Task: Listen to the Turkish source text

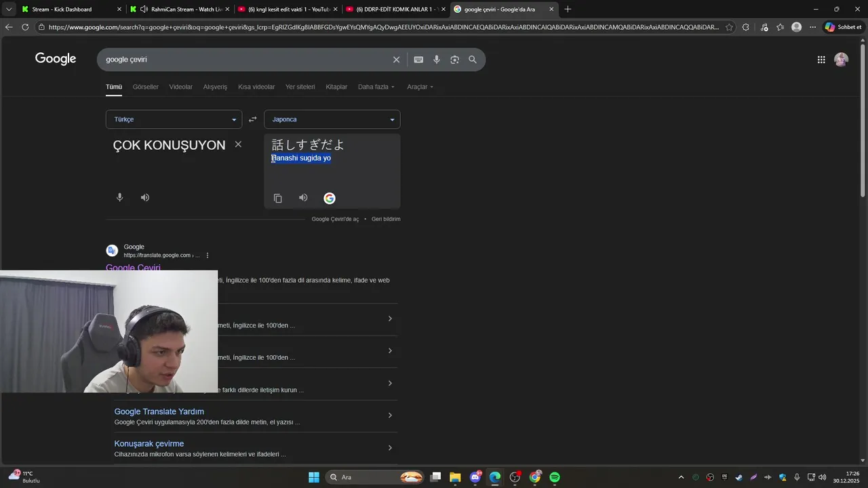Action: (145, 197)
